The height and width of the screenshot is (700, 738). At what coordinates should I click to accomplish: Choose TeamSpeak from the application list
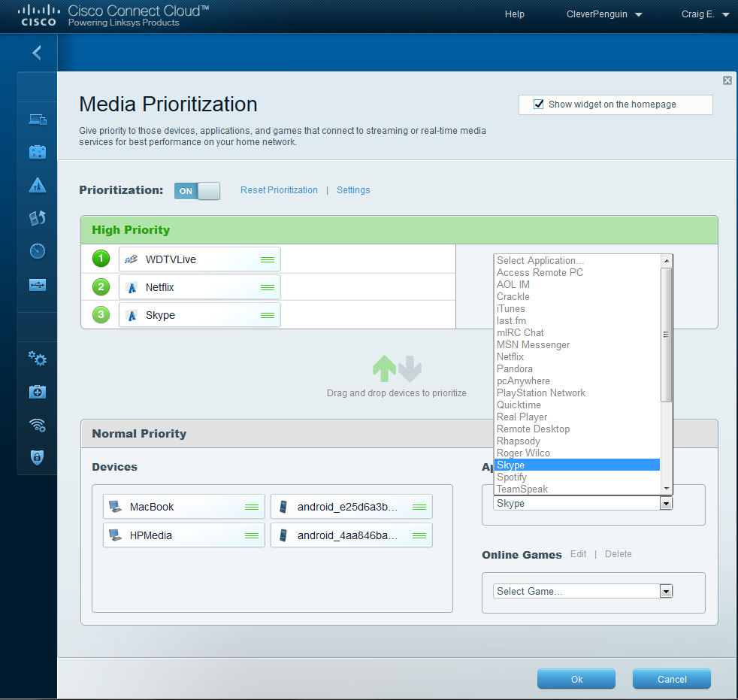[577, 489]
